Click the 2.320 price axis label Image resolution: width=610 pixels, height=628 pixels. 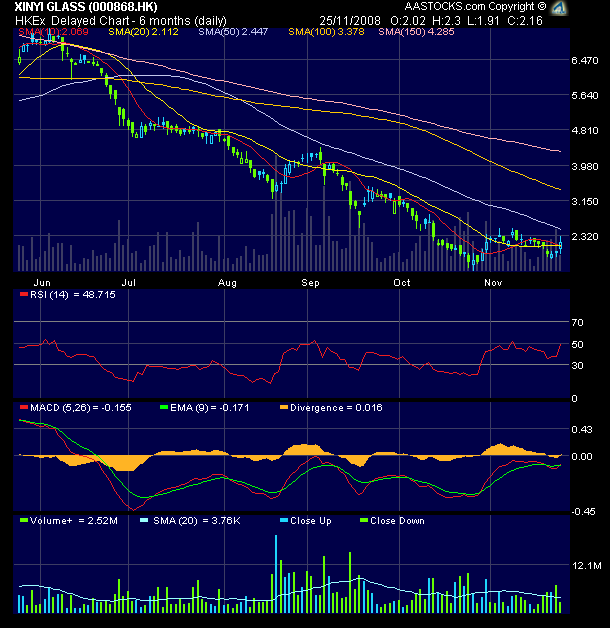click(585, 237)
